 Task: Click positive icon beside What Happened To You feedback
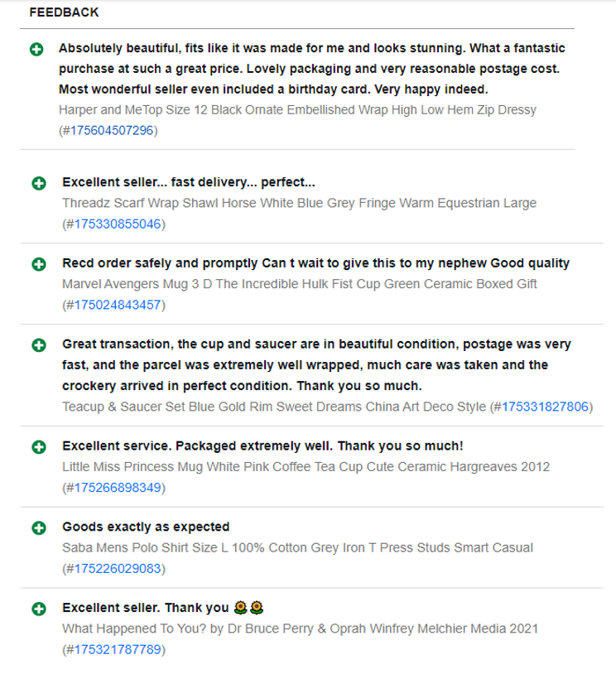(39, 609)
